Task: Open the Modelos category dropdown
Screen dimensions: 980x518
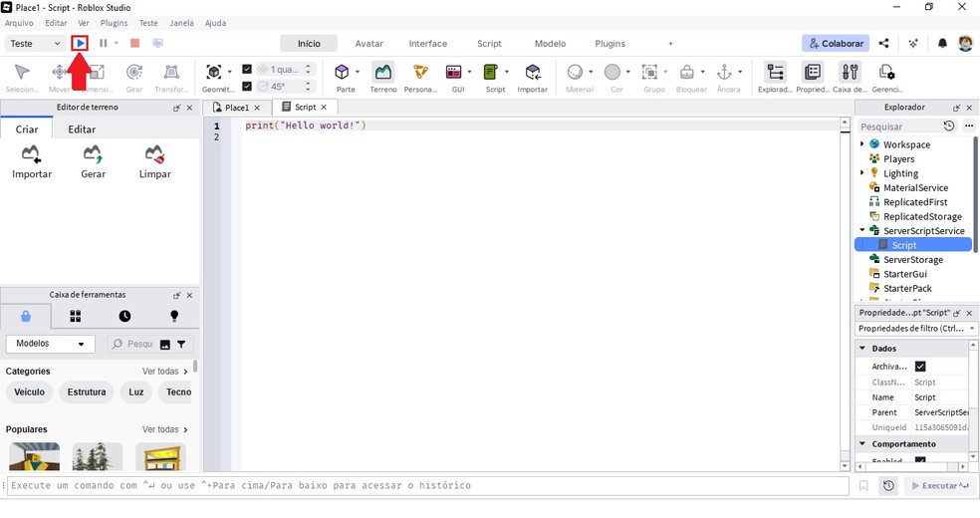Action: (x=50, y=344)
